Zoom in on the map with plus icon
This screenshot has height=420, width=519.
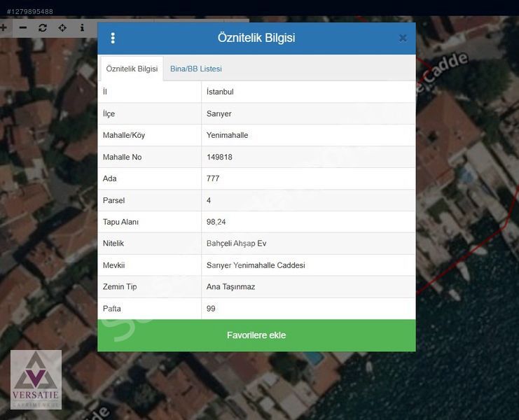point(4,28)
